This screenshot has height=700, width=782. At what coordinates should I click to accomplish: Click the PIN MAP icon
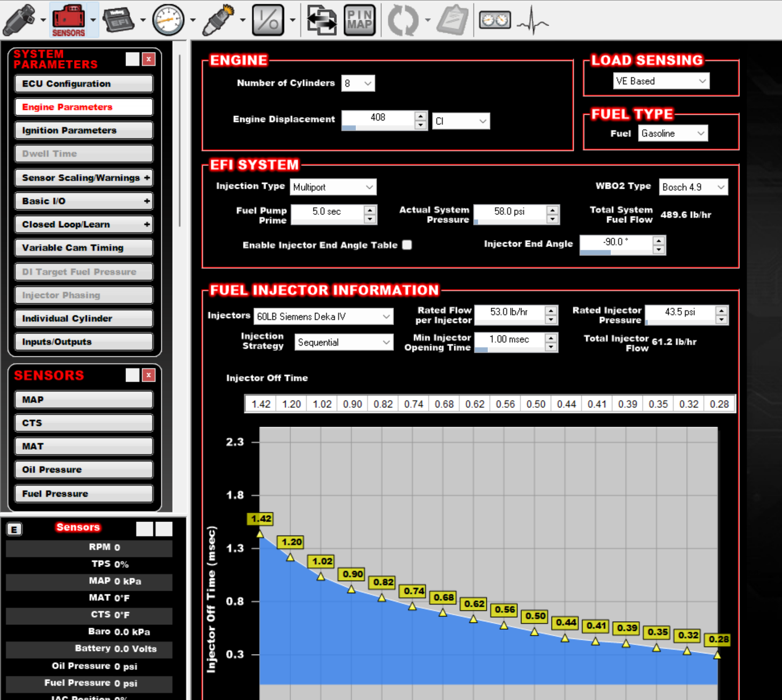359,20
